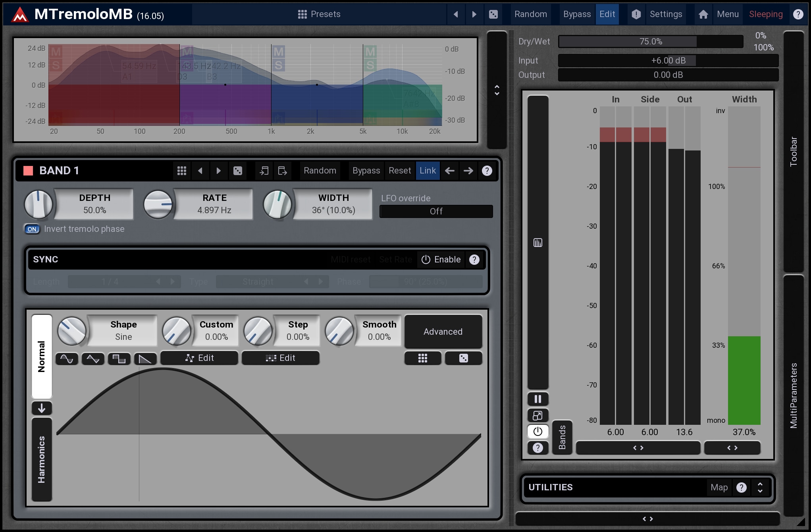Viewport: 811px width, 532px height.
Task: Click global Random button
Action: pos(531,14)
